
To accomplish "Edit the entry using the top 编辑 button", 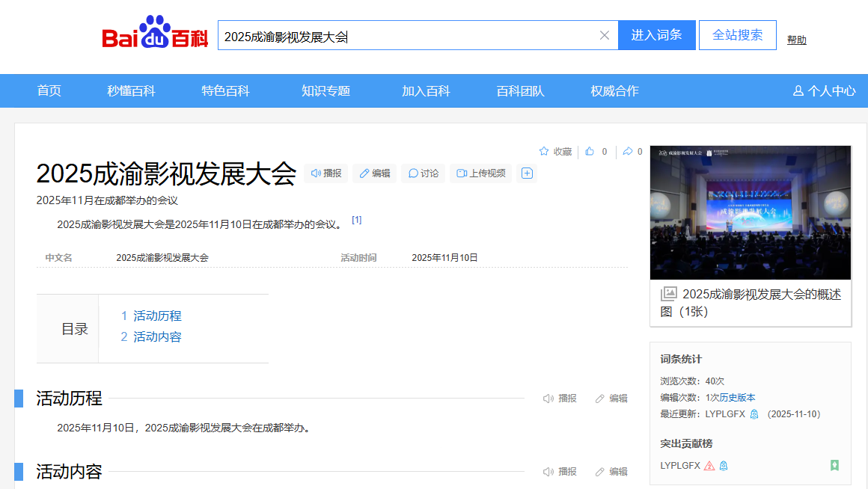I will click(x=374, y=173).
